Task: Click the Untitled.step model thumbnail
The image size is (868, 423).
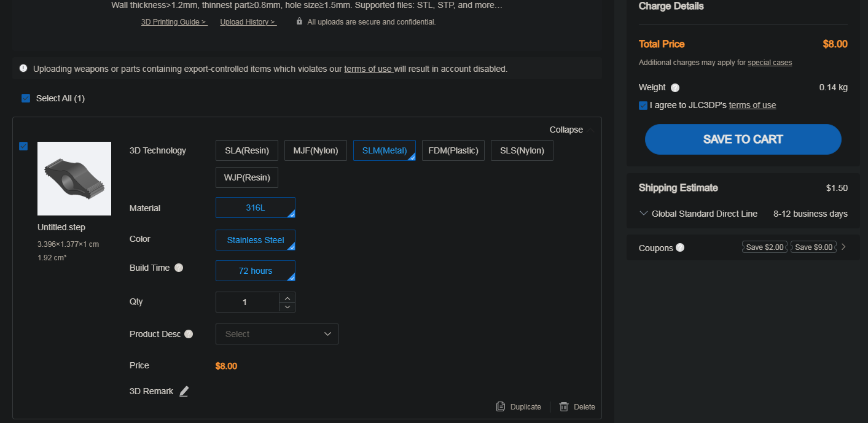Action: pyautogui.click(x=74, y=179)
